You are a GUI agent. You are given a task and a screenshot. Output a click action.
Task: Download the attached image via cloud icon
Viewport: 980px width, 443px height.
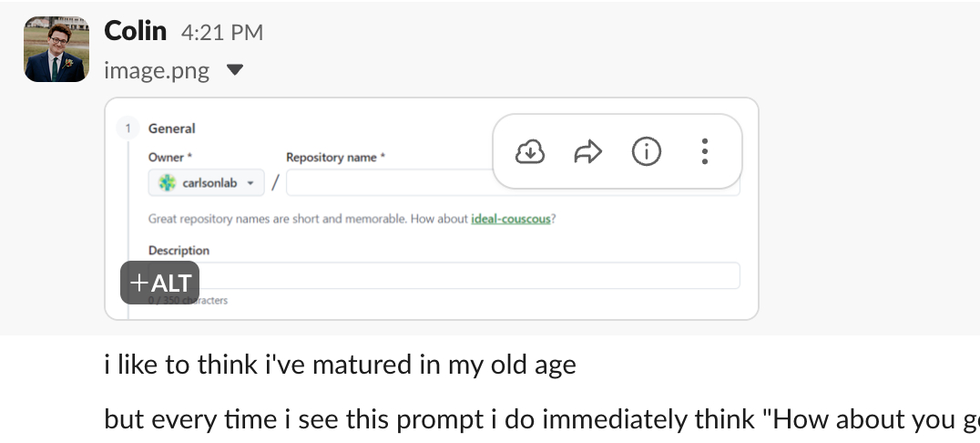tap(530, 152)
